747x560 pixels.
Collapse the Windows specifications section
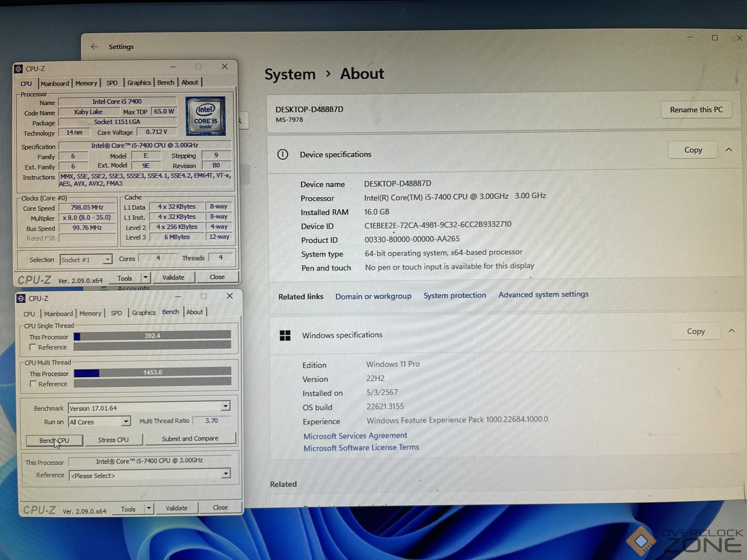(x=731, y=331)
